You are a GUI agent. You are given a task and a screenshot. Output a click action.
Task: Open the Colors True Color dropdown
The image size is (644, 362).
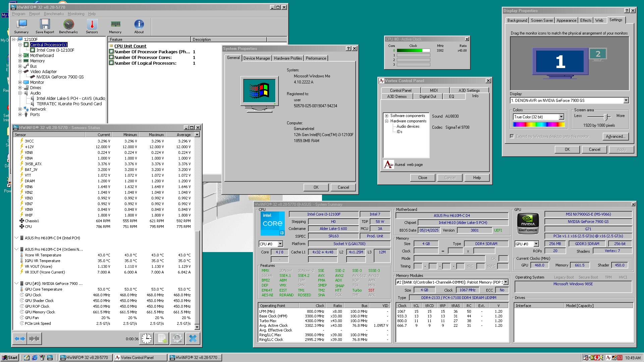[561, 117]
